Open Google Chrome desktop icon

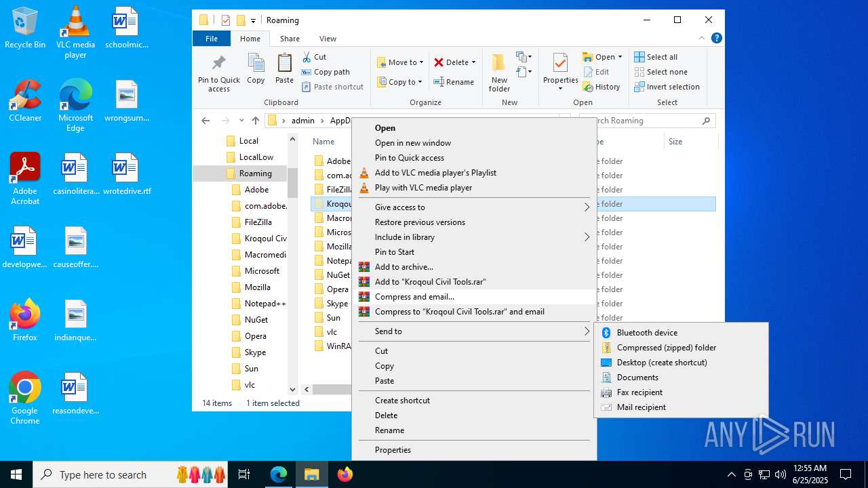[x=25, y=399]
